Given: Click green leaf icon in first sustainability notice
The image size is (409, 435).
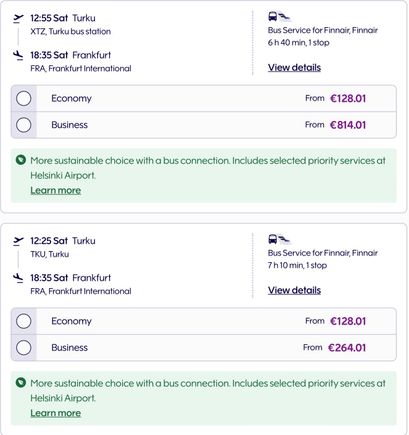Looking at the screenshot, I should (x=21, y=160).
